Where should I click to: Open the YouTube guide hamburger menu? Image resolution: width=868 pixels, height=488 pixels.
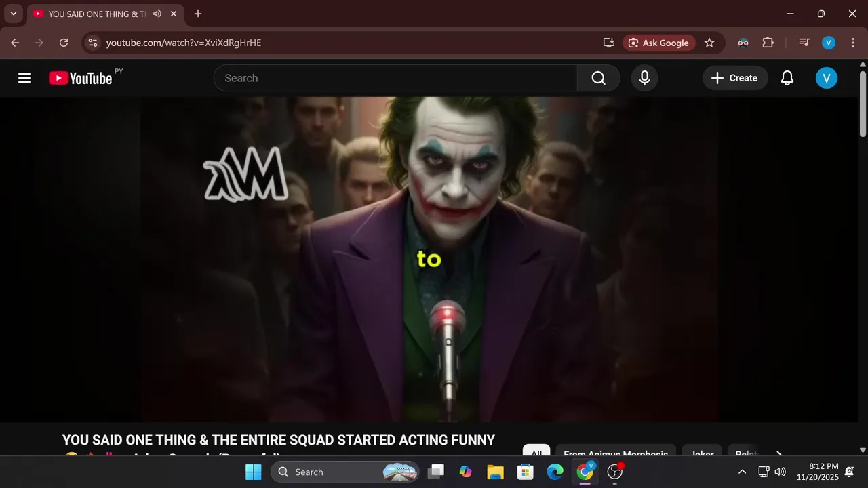point(24,78)
